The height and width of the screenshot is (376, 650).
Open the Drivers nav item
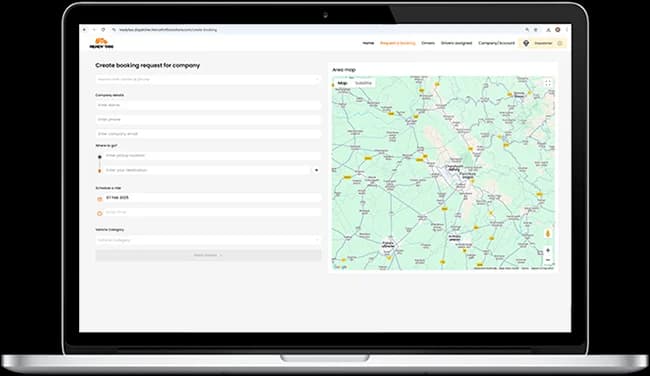428,43
